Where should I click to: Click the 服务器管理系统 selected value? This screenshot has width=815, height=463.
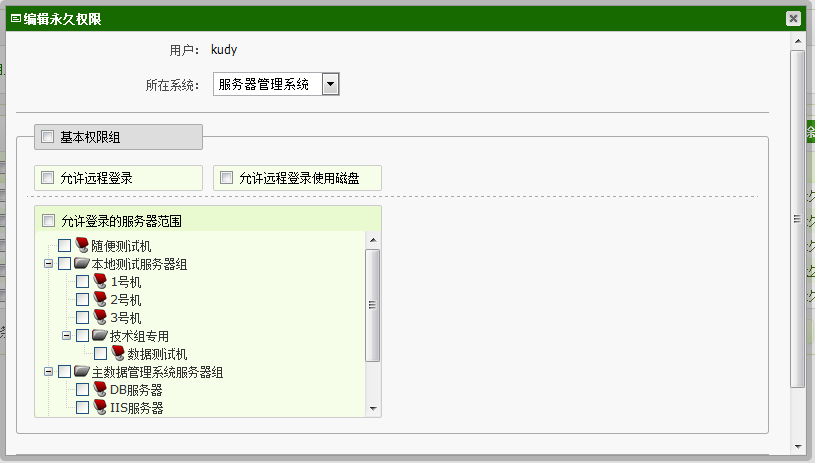tap(264, 84)
